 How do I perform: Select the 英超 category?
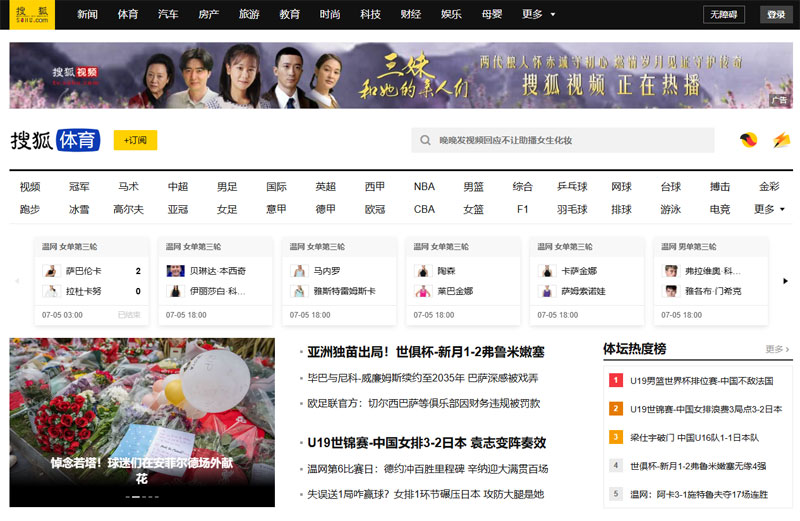pos(326,187)
